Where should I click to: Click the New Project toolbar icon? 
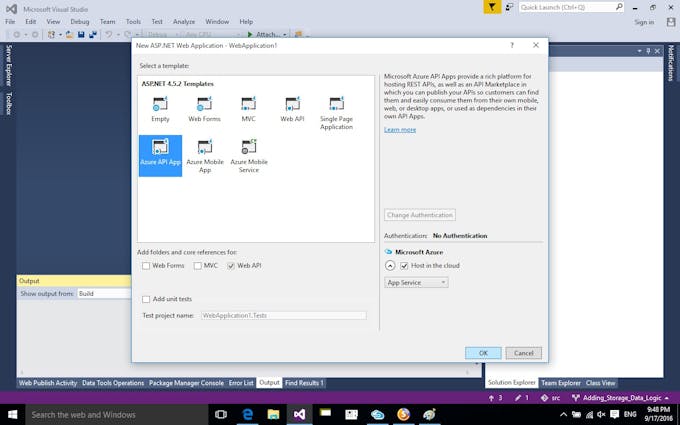(52, 34)
